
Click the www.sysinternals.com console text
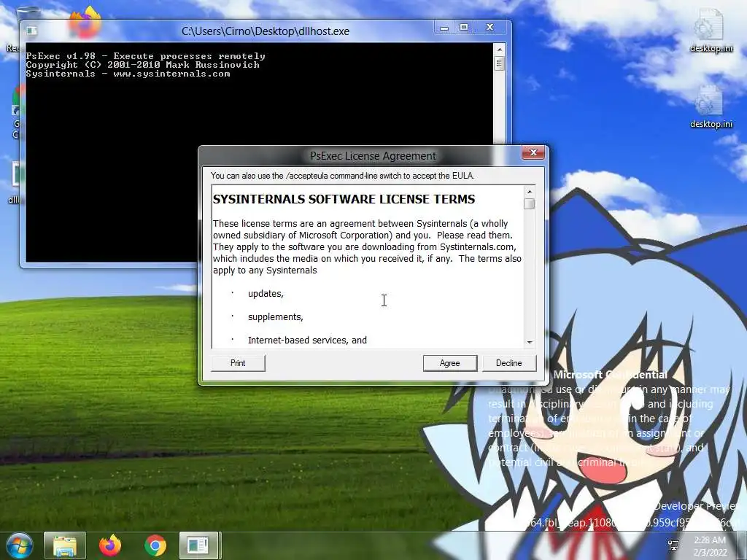[171, 74]
